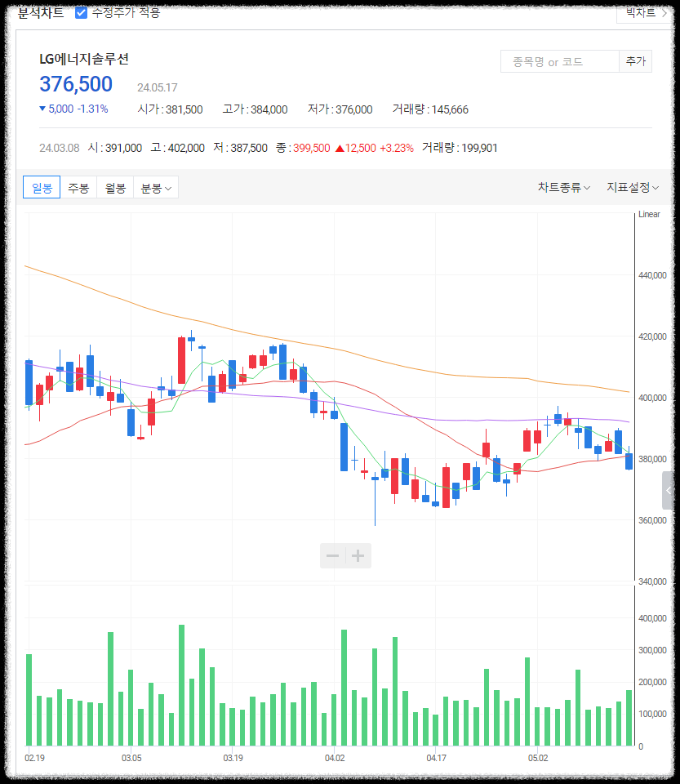Click the +3.23% change text
Image resolution: width=680 pixels, height=784 pixels.
tap(397, 148)
